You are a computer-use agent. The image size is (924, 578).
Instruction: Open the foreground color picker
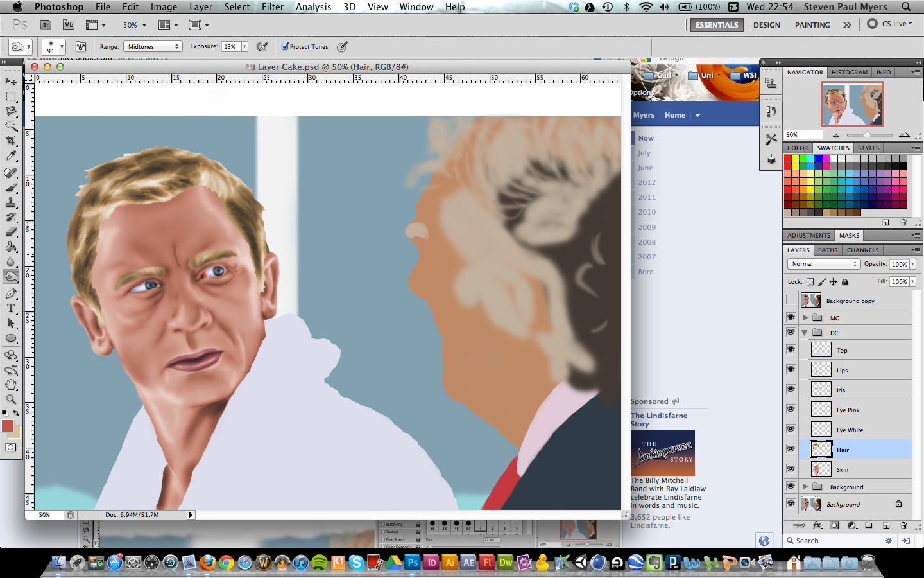(x=7, y=426)
